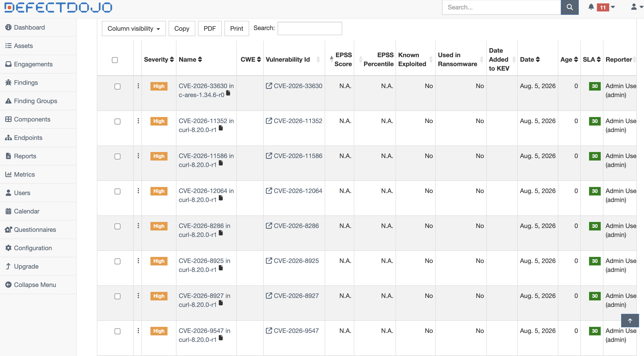Open row actions menu for CVE-2026-8927
644x356 pixels.
[138, 296]
